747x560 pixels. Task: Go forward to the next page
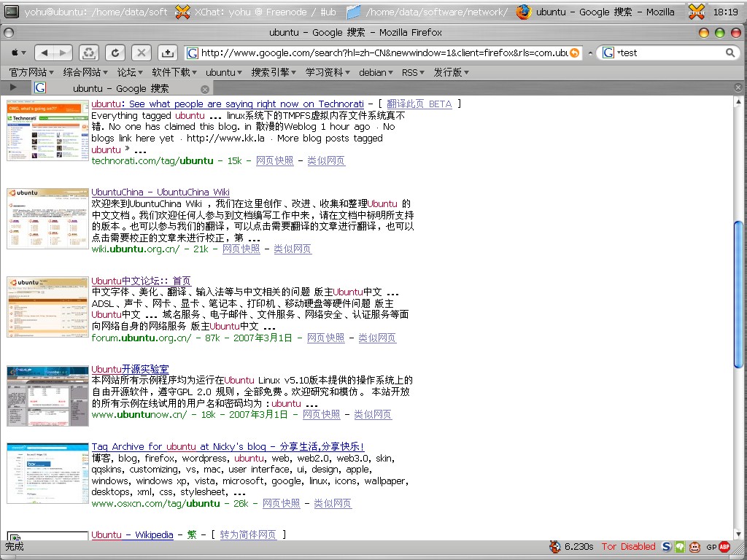tap(63, 52)
